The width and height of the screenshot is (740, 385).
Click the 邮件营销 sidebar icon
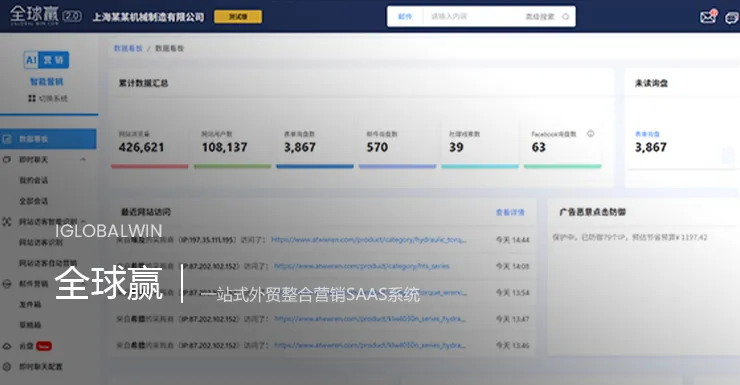(x=7, y=284)
